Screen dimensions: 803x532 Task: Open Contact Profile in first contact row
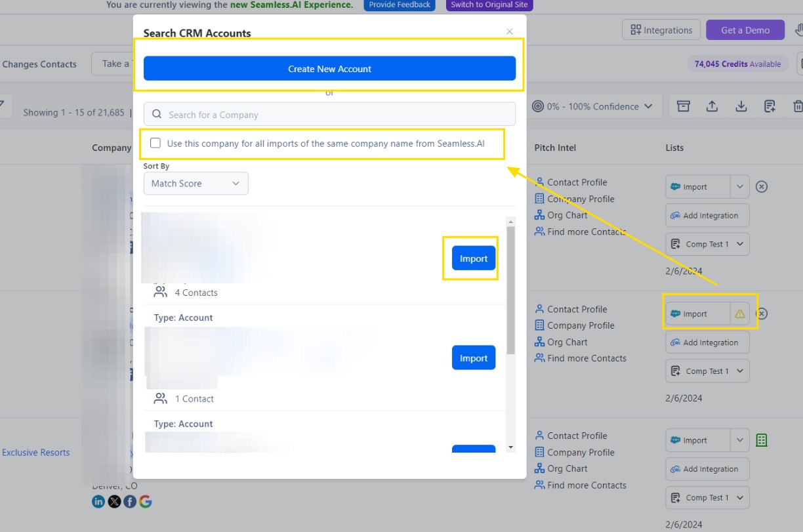click(x=571, y=182)
